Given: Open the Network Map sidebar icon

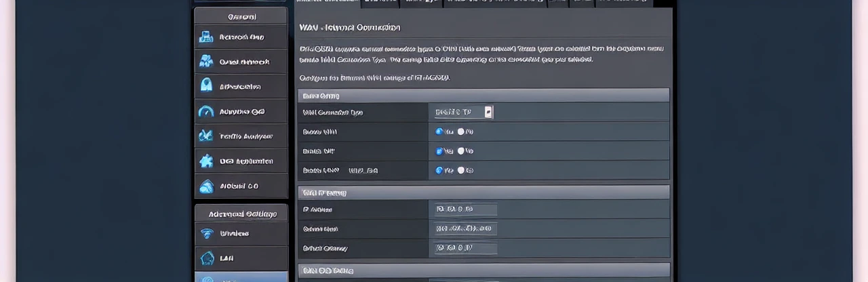Looking at the screenshot, I should (206, 37).
